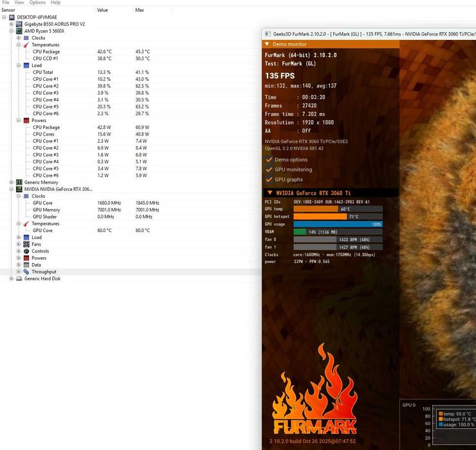Select the CPU CCD #1 row
This screenshot has width=476, height=450.
[x=131, y=59]
